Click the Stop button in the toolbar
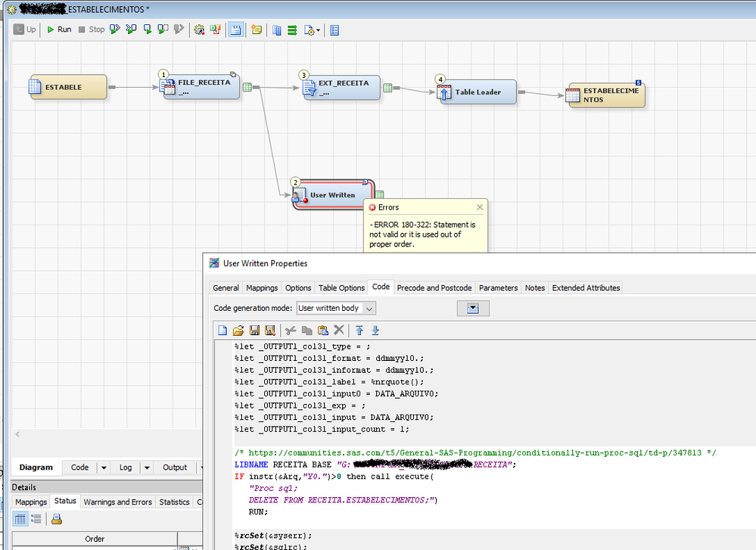756x550 pixels. pyautogui.click(x=91, y=30)
